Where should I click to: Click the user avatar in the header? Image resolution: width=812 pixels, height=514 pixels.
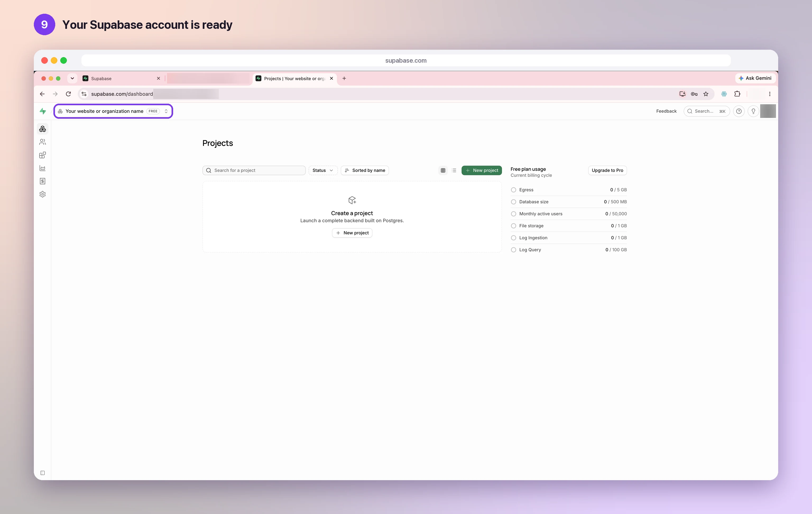pos(768,111)
